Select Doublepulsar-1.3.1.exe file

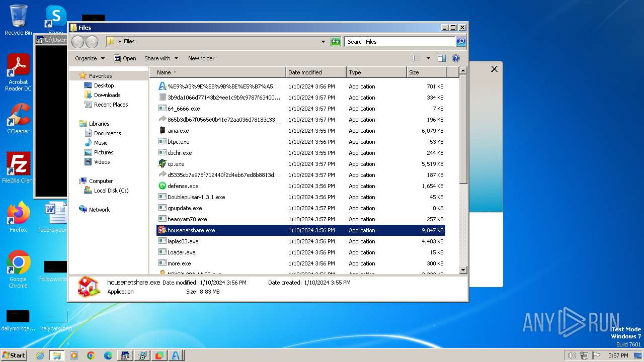pos(301,197)
